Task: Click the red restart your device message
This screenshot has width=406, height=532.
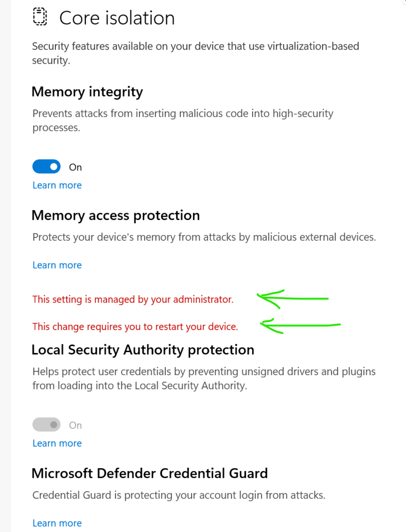Action: pos(135,327)
